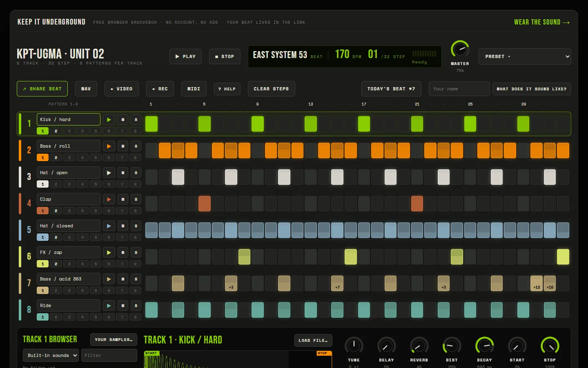588x368 pixels.
Task: Click the Decay knob
Action: [484, 346]
